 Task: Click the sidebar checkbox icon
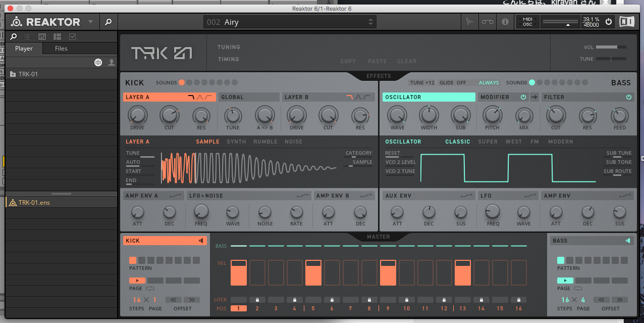[72, 36]
